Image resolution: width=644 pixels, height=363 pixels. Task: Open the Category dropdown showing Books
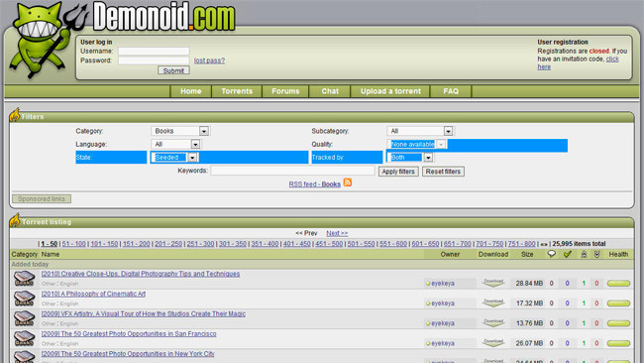(x=180, y=131)
